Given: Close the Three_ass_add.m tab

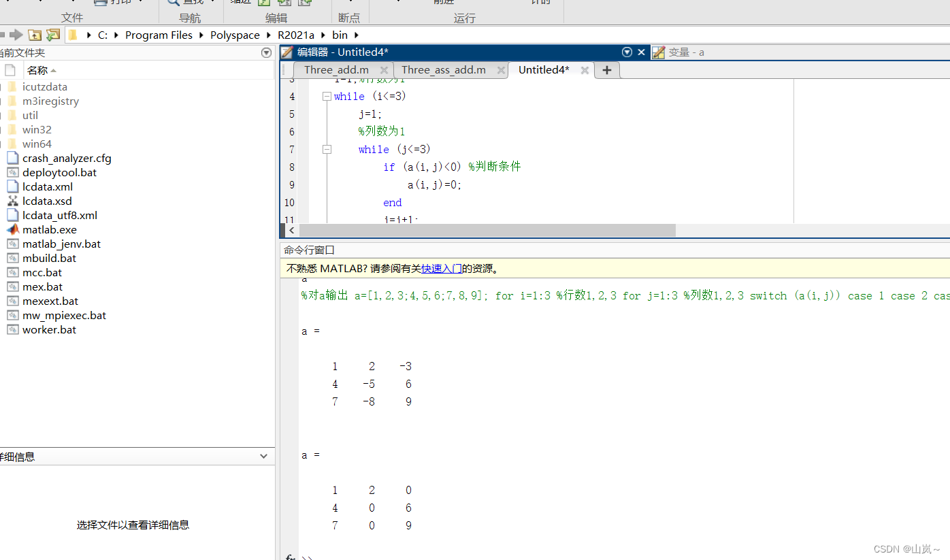Looking at the screenshot, I should tap(501, 70).
